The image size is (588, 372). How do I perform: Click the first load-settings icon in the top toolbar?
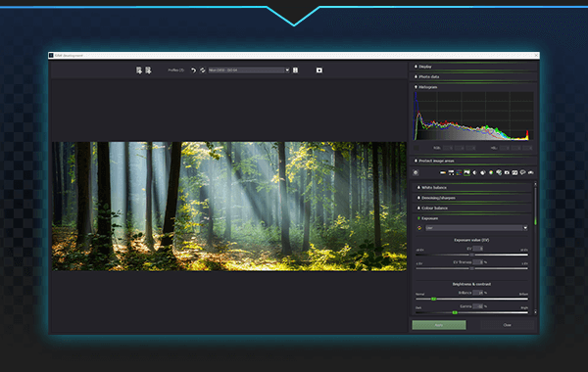[139, 70]
